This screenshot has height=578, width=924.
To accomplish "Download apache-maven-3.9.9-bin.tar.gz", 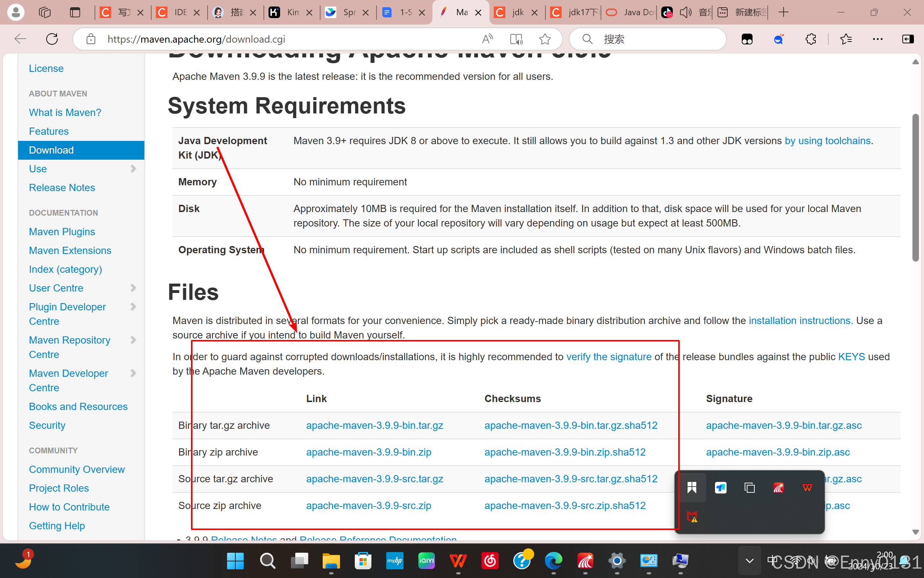I will [375, 425].
